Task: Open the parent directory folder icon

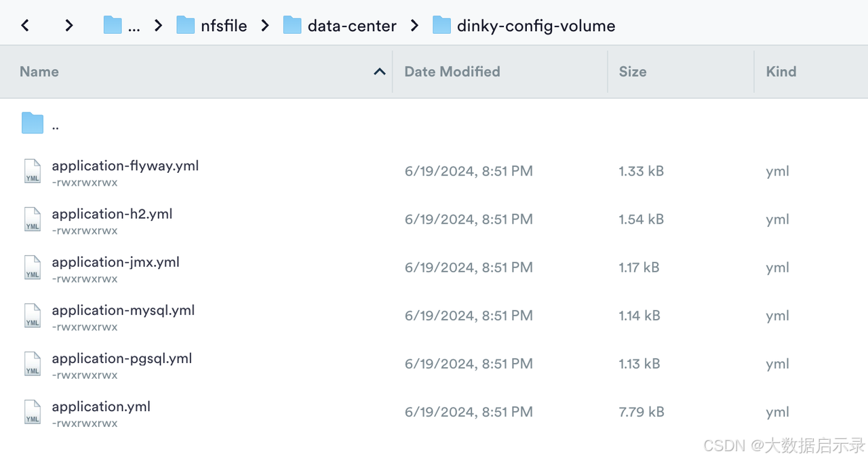Action: click(x=33, y=123)
